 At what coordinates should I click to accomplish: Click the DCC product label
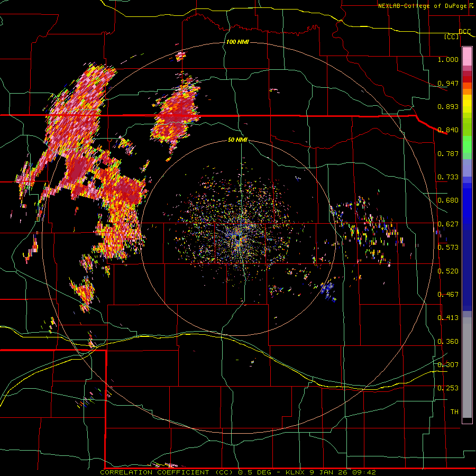pyautogui.click(x=465, y=31)
